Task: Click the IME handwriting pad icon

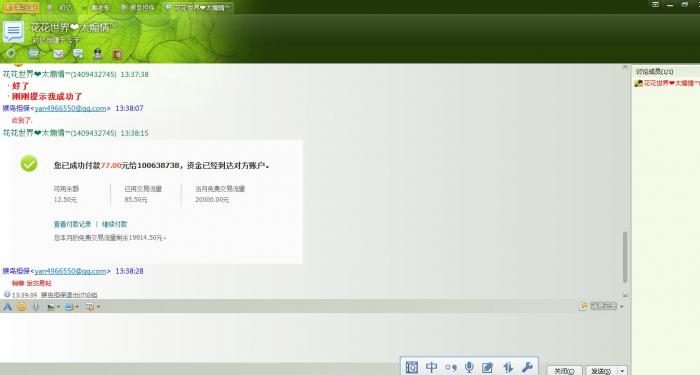Action: 488,367
